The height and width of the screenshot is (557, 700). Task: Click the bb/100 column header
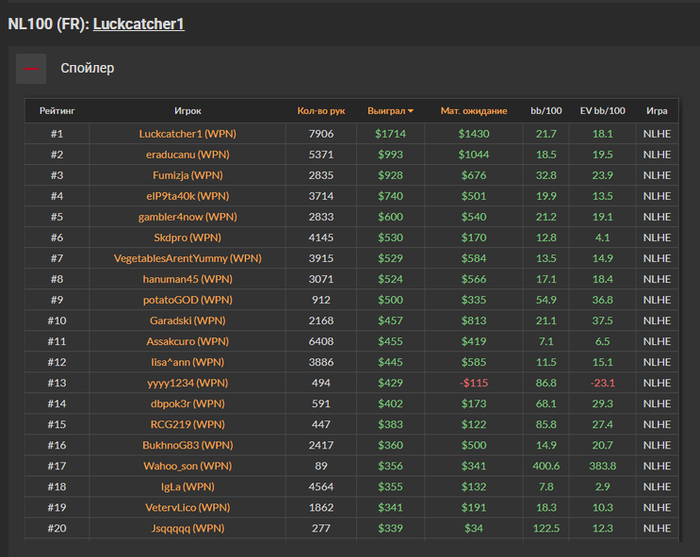[x=546, y=111]
